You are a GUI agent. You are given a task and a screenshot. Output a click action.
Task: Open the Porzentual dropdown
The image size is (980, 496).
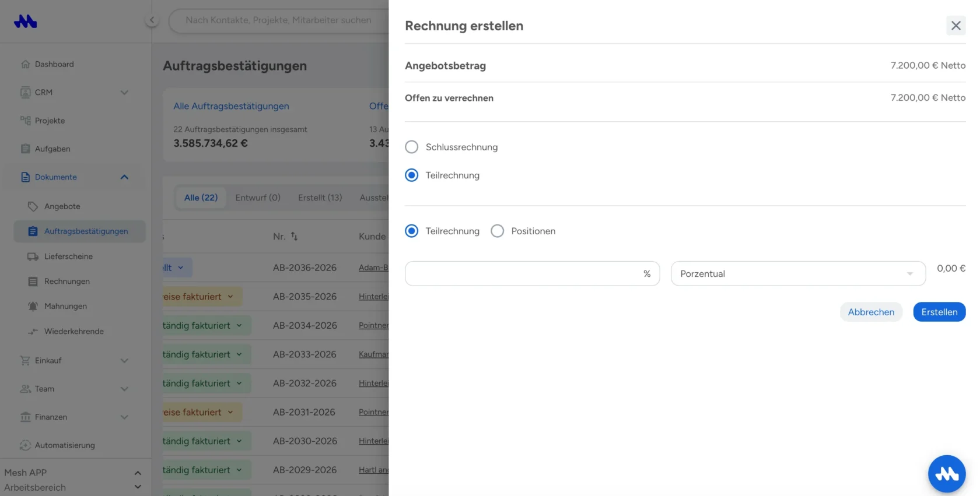coord(798,273)
